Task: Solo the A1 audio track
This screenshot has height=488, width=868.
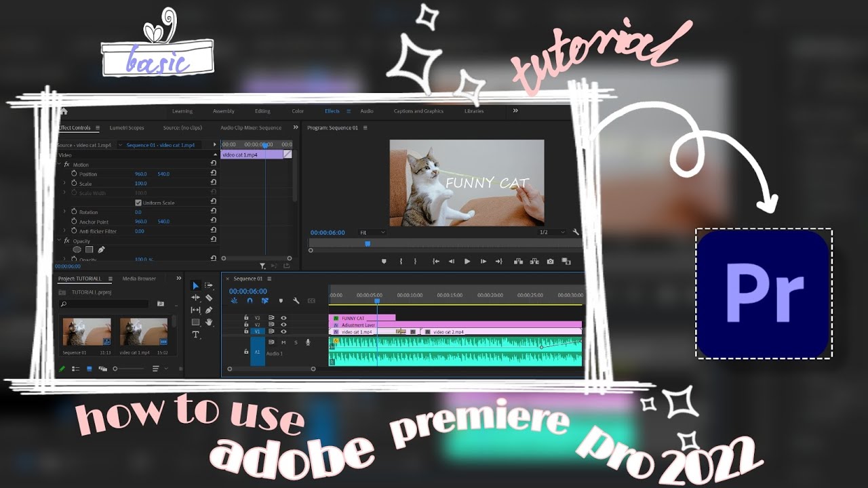Action: [296, 342]
